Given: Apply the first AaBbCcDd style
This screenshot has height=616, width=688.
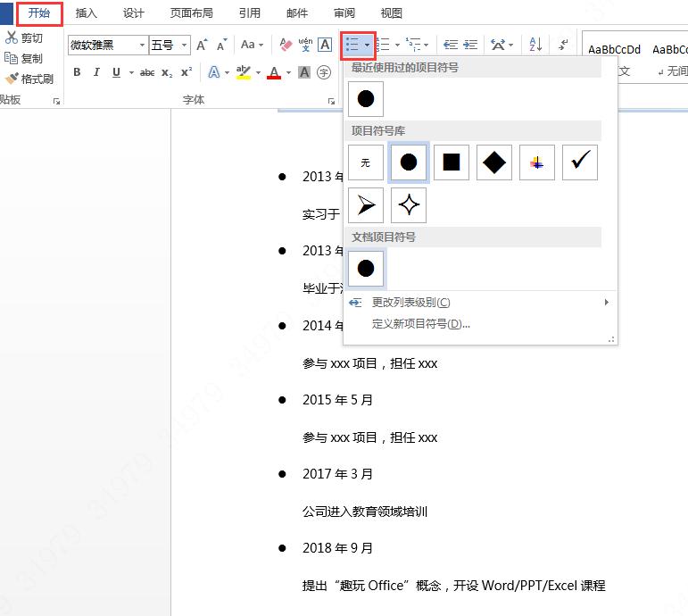Looking at the screenshot, I should pyautogui.click(x=614, y=50).
